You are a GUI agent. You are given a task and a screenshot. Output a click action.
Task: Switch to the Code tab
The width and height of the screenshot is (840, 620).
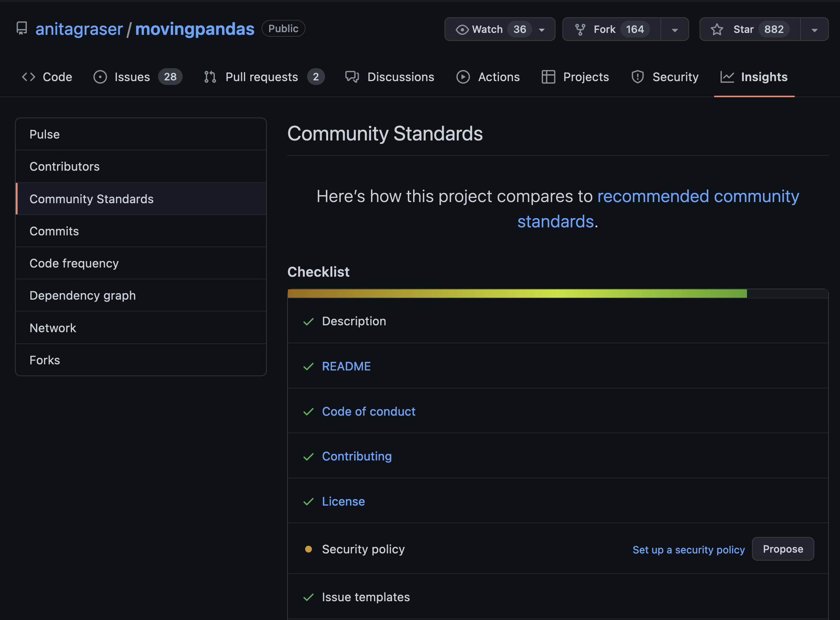point(47,77)
